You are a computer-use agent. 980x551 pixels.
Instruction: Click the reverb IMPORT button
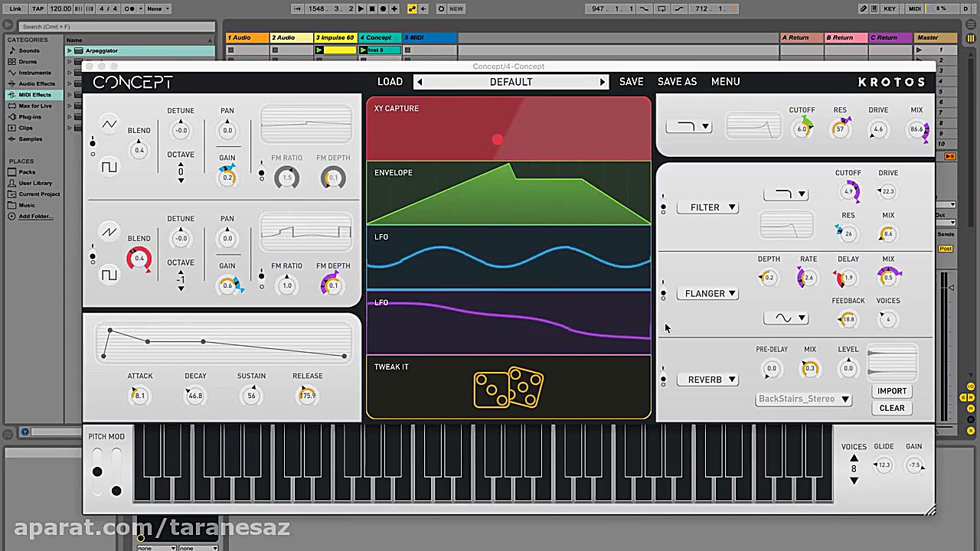pos(892,391)
